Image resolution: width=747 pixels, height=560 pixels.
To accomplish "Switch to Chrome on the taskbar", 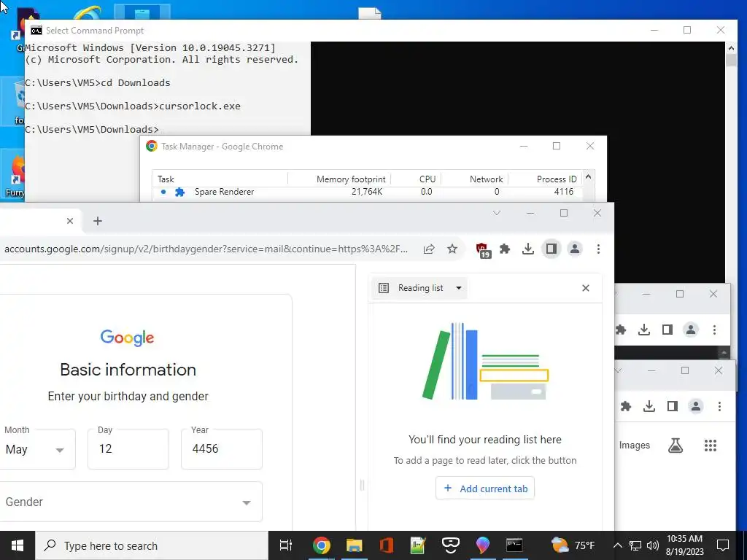I will [x=322, y=545].
